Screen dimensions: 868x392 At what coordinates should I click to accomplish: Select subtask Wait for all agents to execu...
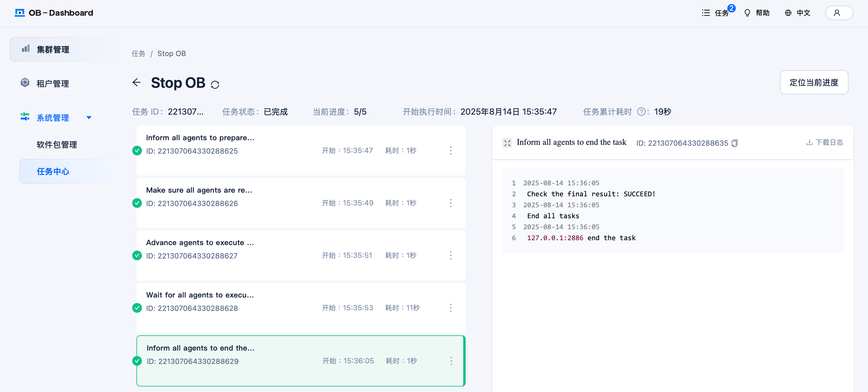(301, 308)
